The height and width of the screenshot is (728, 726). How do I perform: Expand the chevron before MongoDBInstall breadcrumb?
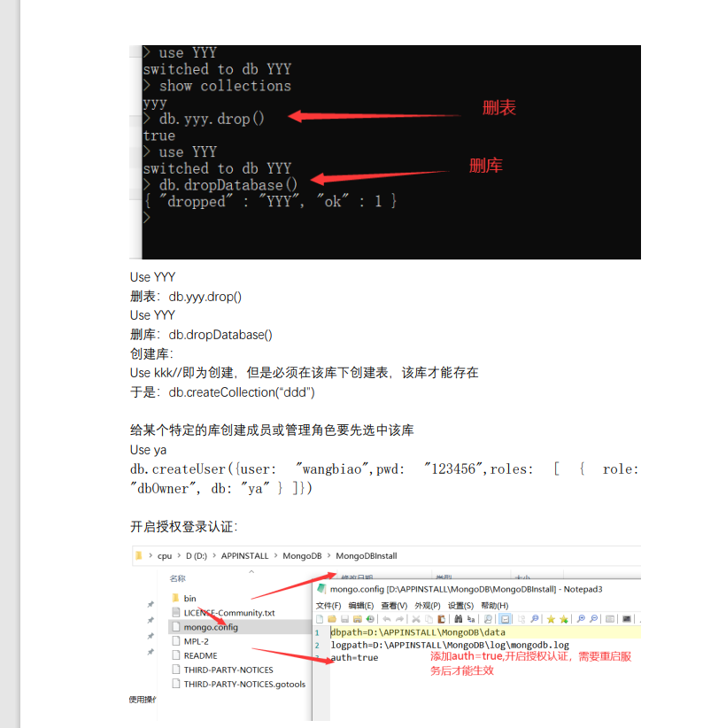[x=328, y=555]
